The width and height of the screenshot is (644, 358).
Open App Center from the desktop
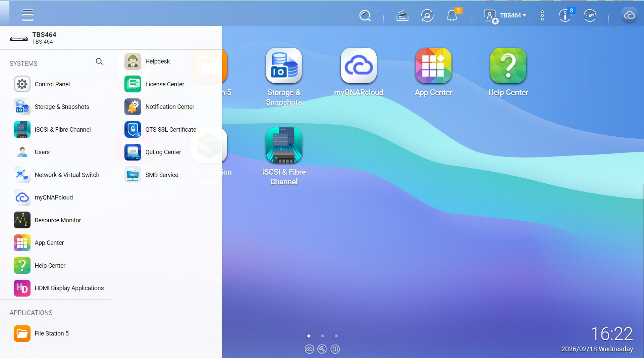(433, 66)
